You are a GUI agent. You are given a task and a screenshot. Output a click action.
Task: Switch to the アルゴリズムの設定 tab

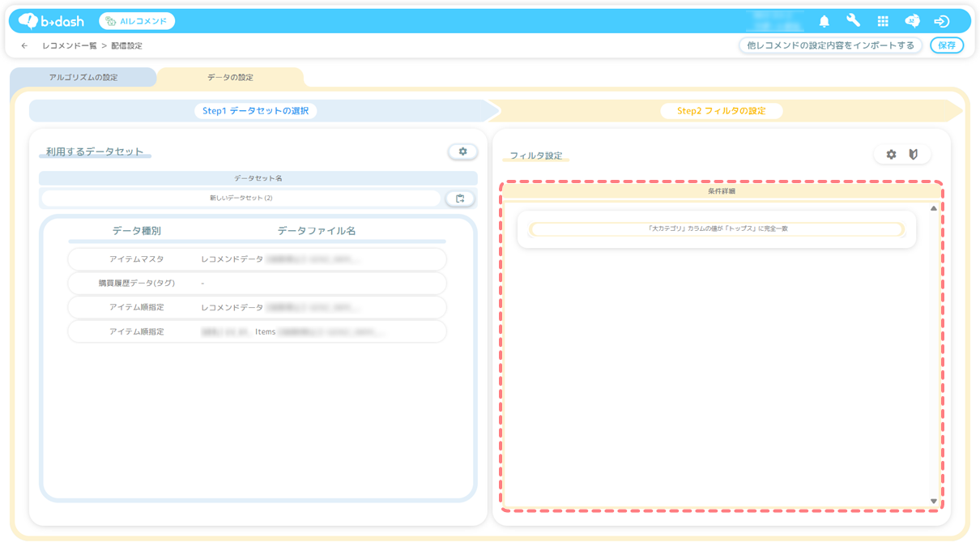83,78
